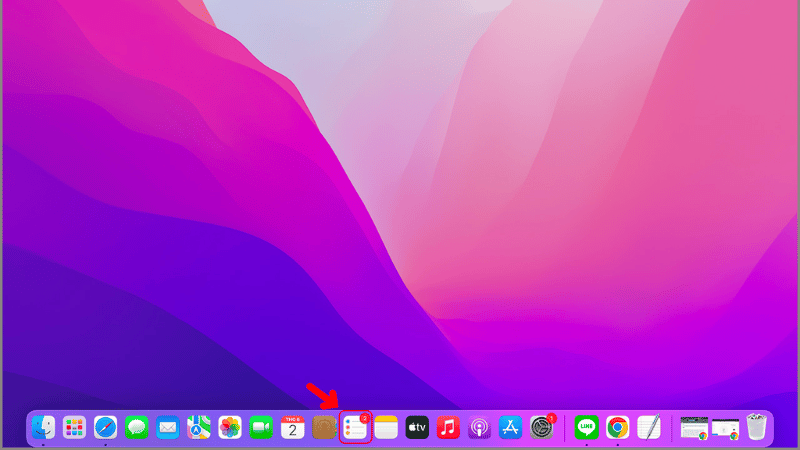Switch to Google Chrome
Screen dimensions: 800x450
618,428
